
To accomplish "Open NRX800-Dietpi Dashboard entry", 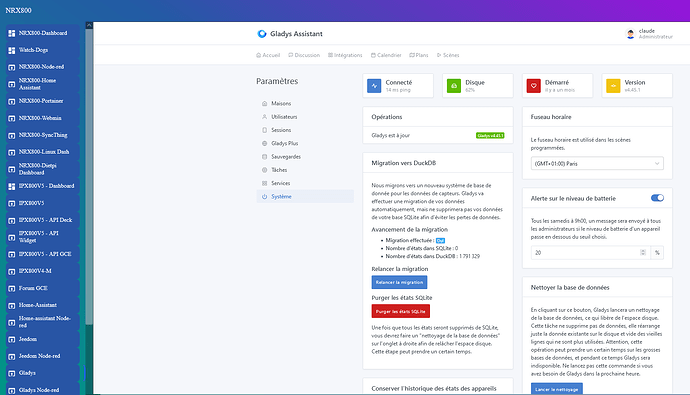I will [43, 169].
